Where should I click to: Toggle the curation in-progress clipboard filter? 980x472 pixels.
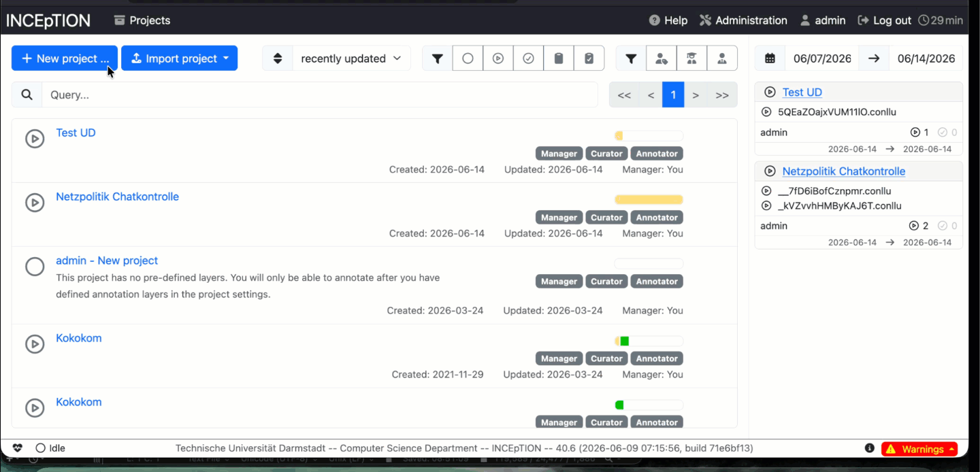559,58
